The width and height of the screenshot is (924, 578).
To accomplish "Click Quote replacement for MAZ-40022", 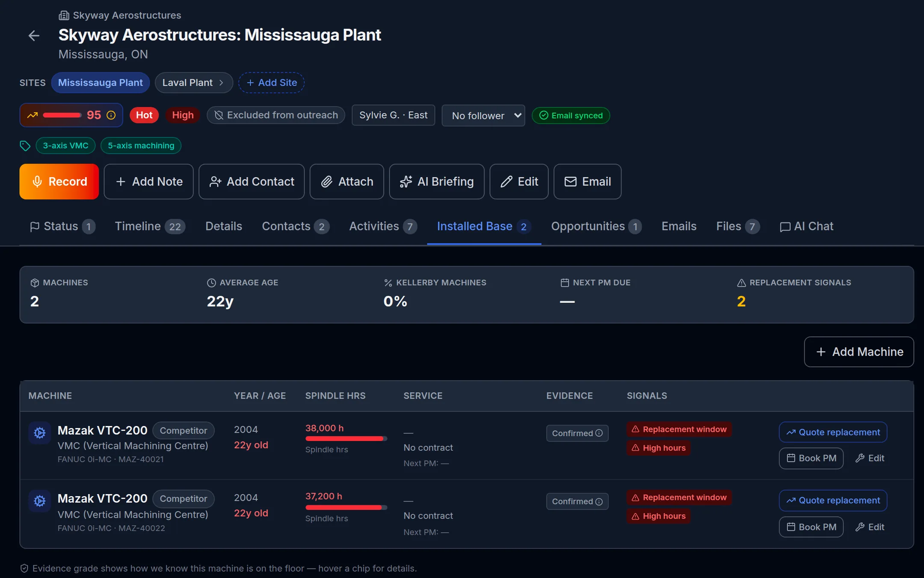I will point(833,501).
